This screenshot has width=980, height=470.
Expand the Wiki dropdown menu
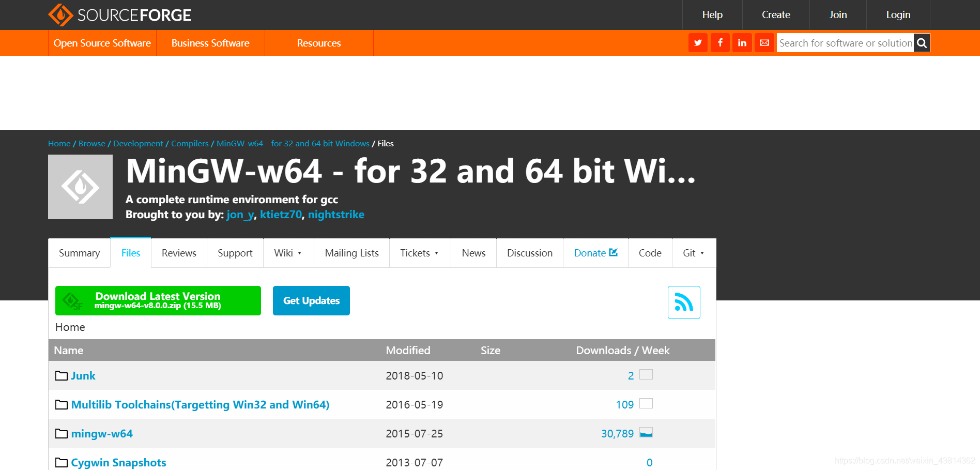(x=288, y=253)
